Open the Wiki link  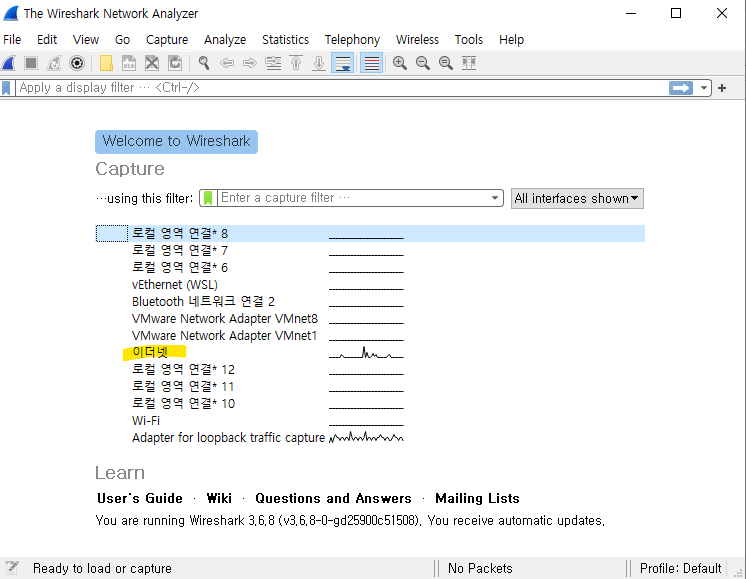pyautogui.click(x=219, y=498)
